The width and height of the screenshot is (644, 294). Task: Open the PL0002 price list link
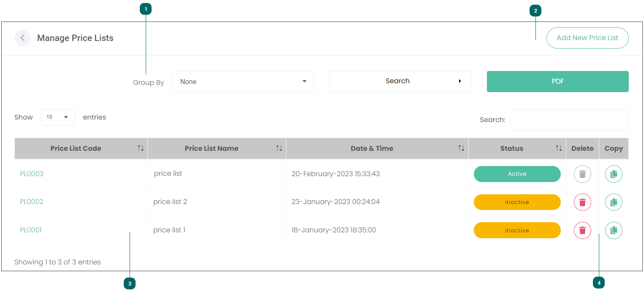point(32,202)
